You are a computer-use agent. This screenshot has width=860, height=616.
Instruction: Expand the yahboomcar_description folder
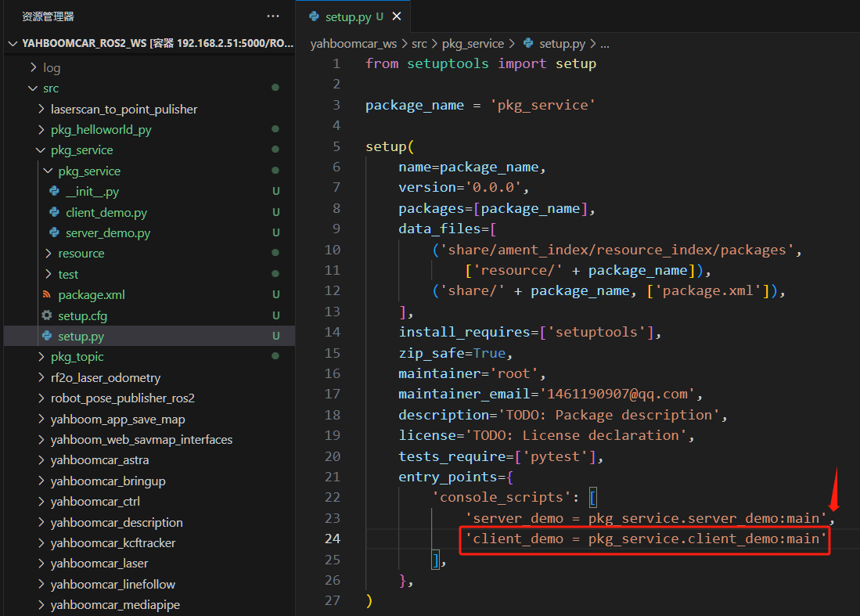pos(41,522)
